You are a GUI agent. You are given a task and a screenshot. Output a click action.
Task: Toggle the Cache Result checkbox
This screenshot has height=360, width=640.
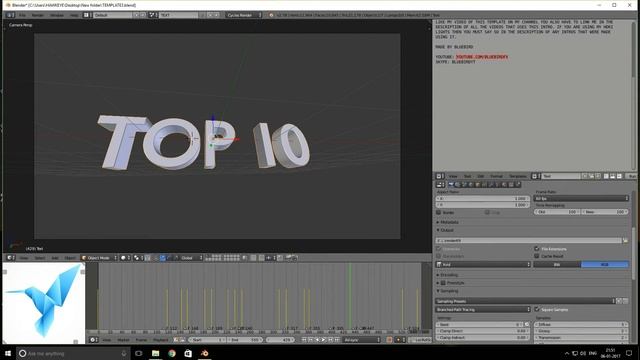[537, 256]
